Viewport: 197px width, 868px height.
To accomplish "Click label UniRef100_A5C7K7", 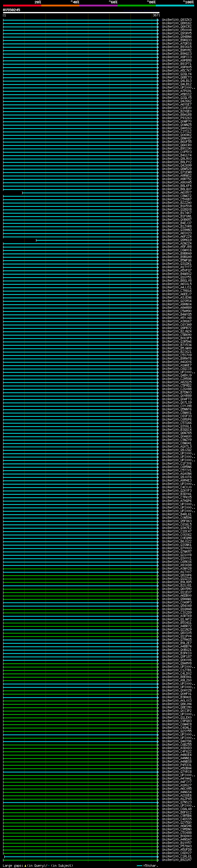I will point(176,71).
